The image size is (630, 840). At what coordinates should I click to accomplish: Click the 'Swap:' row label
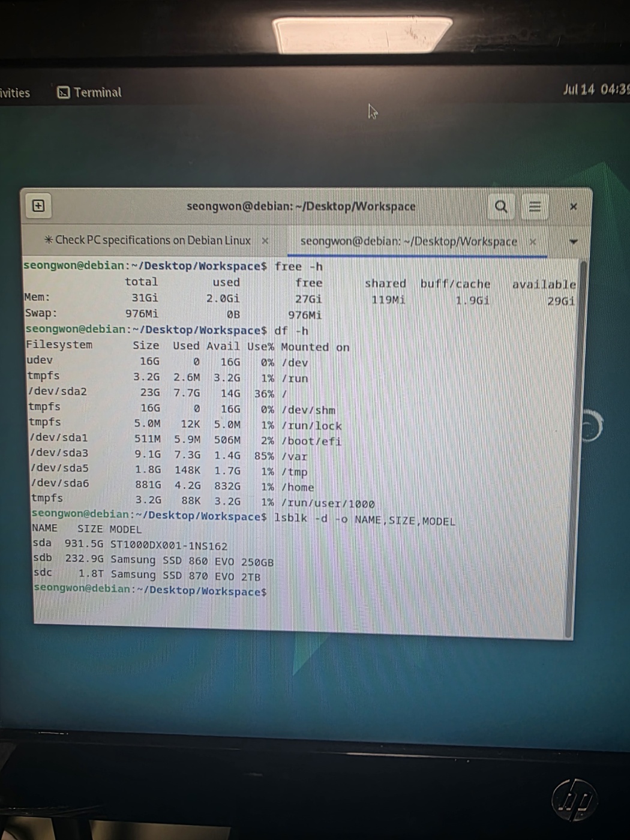[x=41, y=313]
